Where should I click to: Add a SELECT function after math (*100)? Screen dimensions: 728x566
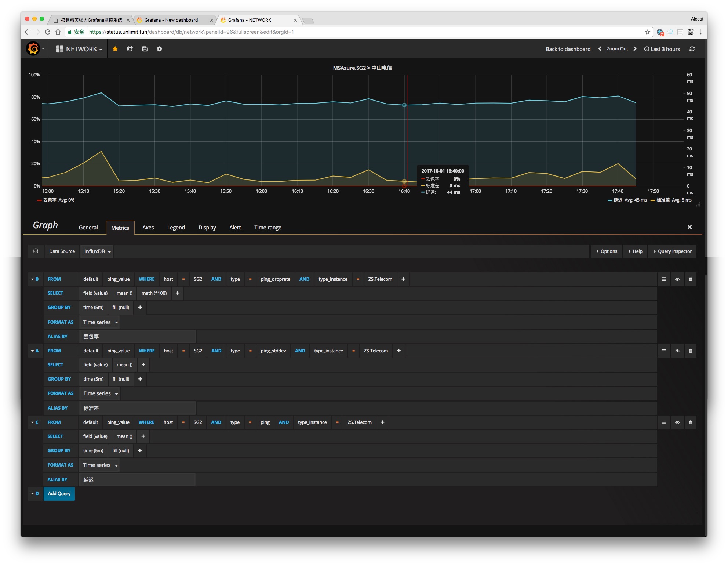[178, 293]
